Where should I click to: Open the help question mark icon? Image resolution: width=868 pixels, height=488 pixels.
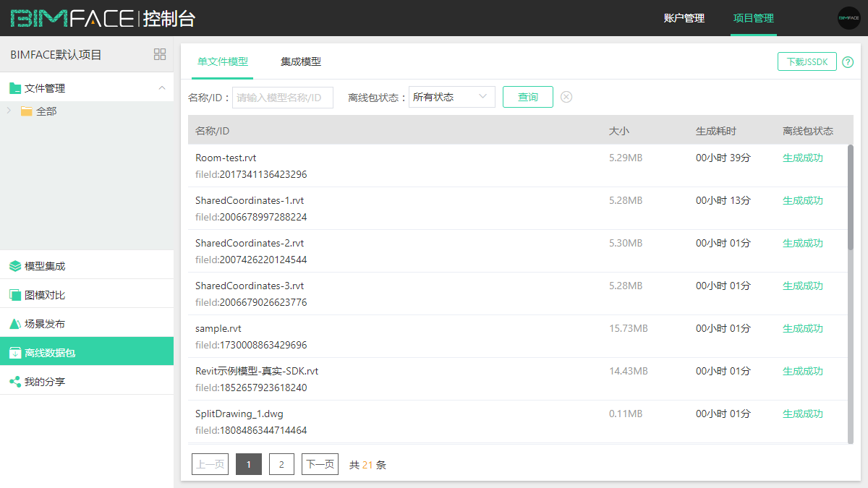pos(848,62)
